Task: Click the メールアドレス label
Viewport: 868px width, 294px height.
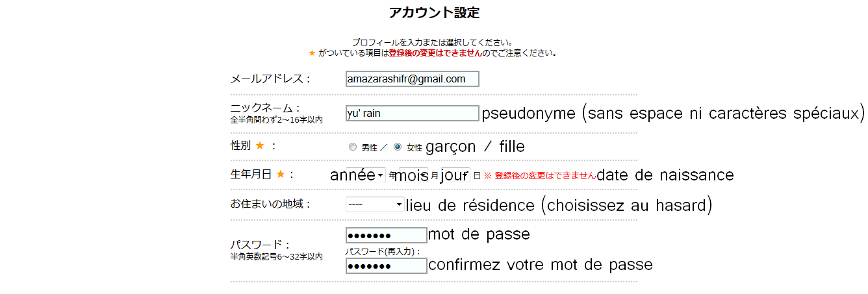Action: 270,79
